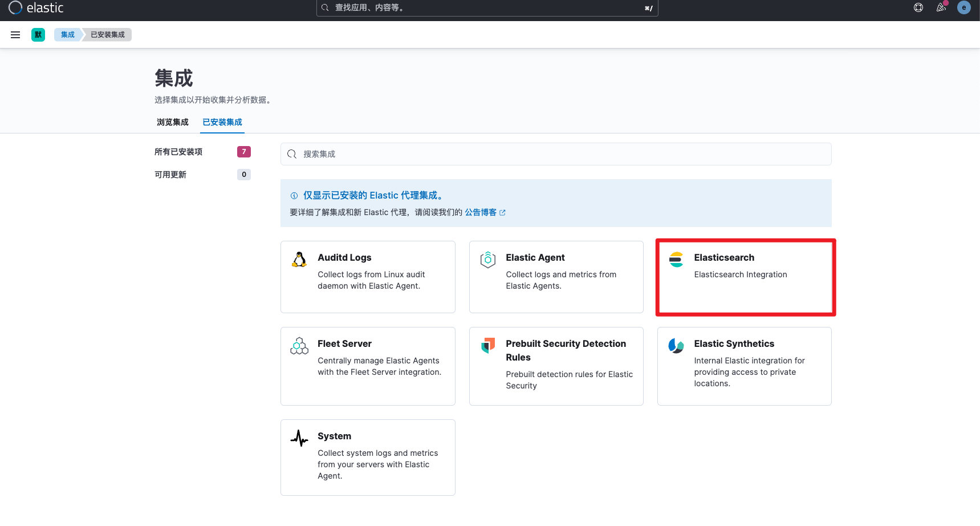Click the magnifier icon in integrations search

point(292,154)
